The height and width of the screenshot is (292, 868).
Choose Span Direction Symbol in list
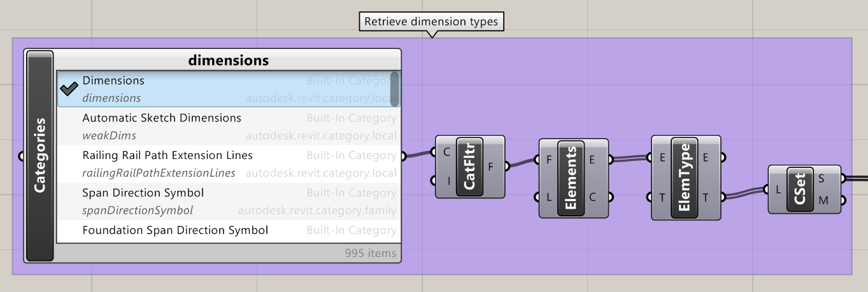tap(143, 193)
